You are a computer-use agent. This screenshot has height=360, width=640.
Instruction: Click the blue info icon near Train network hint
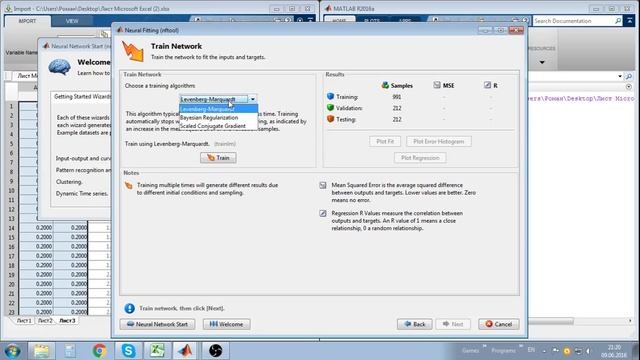point(129,308)
